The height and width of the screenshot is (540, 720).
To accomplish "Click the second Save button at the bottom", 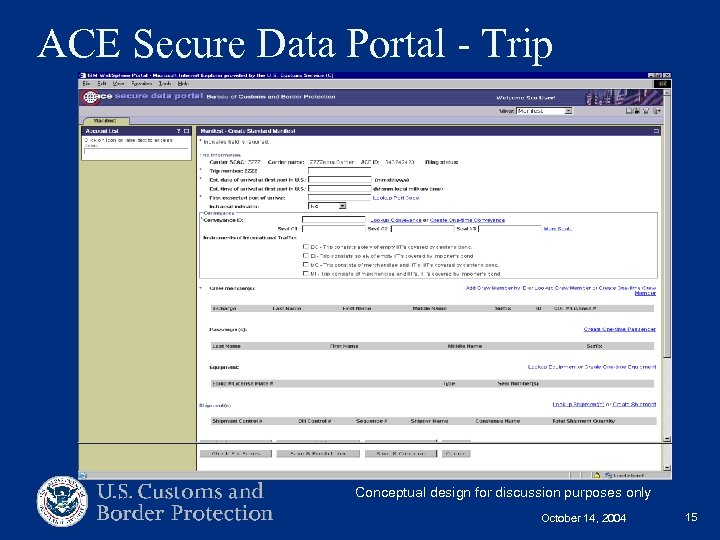I will coord(318,454).
